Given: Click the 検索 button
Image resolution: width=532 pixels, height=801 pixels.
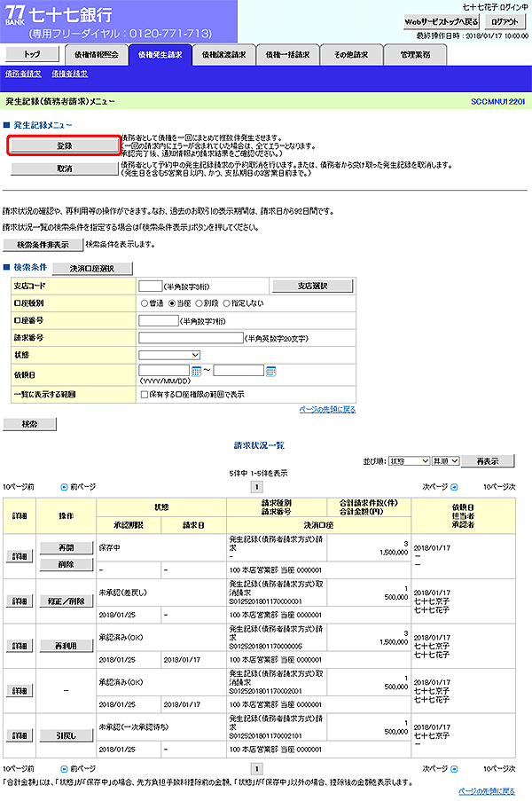Looking at the screenshot, I should (x=29, y=424).
